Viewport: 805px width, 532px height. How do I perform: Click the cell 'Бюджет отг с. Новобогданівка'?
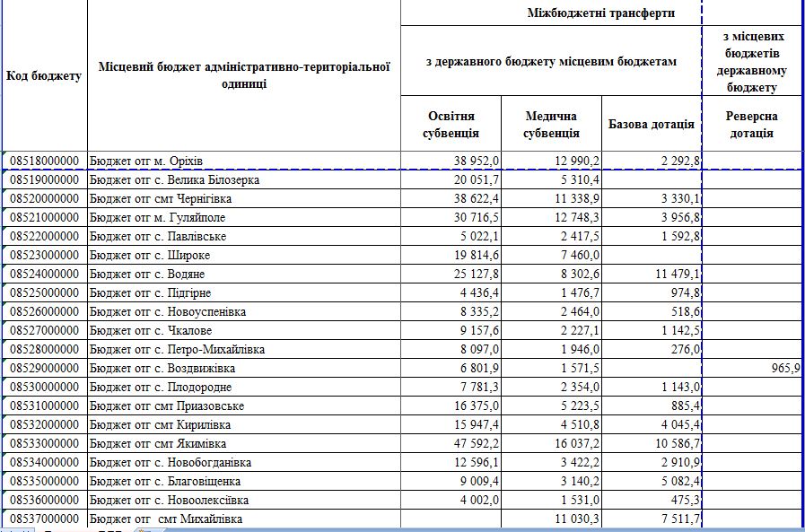tap(244, 462)
